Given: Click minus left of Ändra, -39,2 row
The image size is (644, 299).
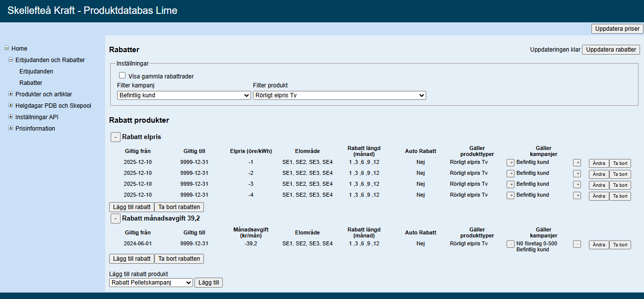Looking at the screenshot, I should pyautogui.click(x=577, y=244).
